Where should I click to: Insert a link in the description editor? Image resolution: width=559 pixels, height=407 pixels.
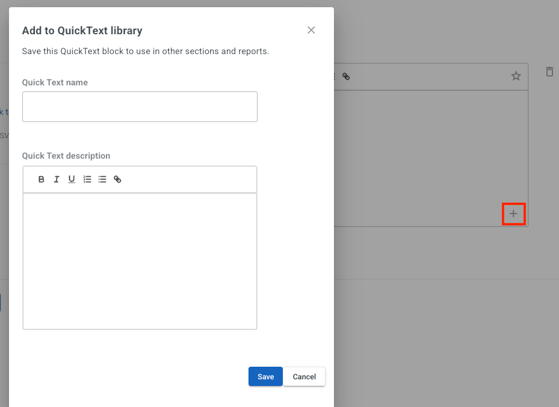(x=117, y=179)
